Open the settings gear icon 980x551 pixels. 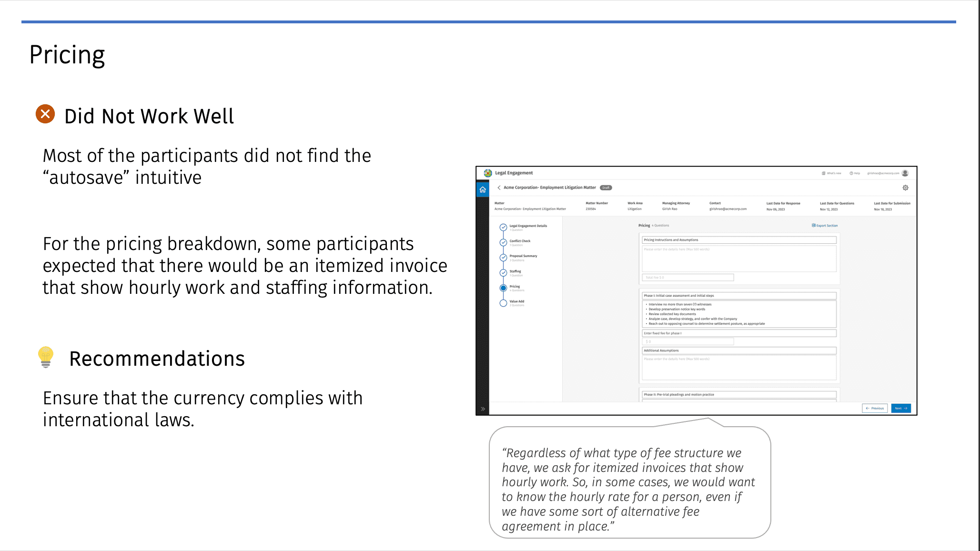(x=905, y=188)
